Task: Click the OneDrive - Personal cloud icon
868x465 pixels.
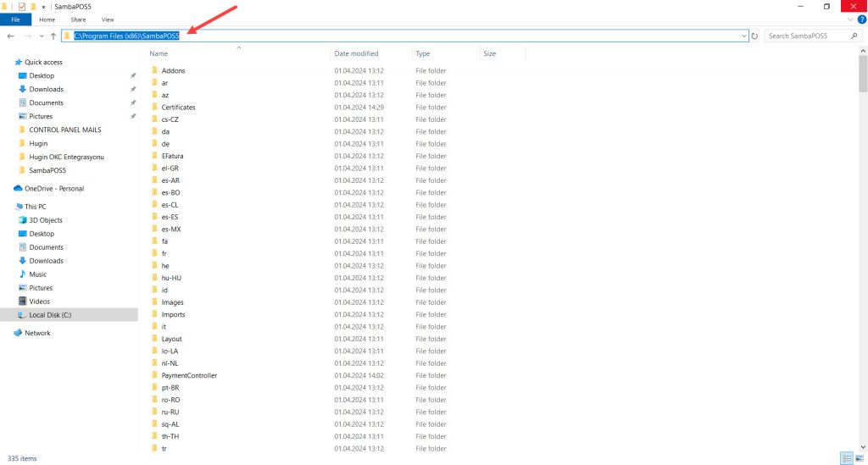Action: (x=18, y=189)
